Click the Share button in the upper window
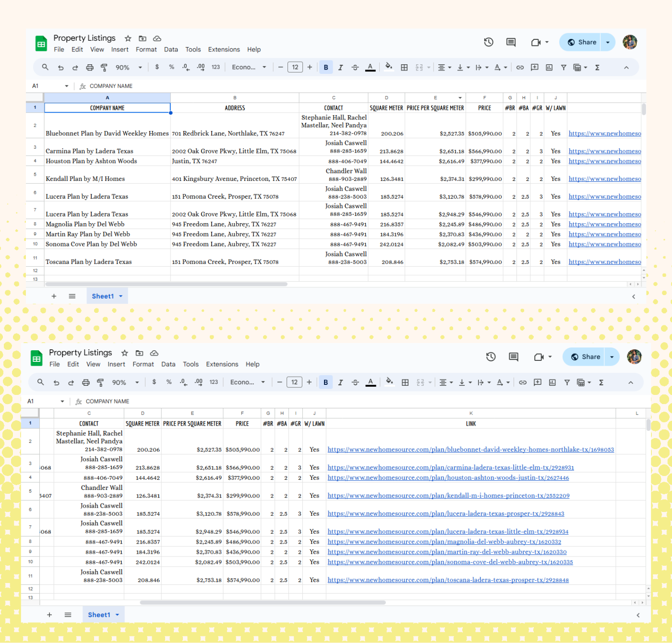672x643 pixels. [x=582, y=42]
